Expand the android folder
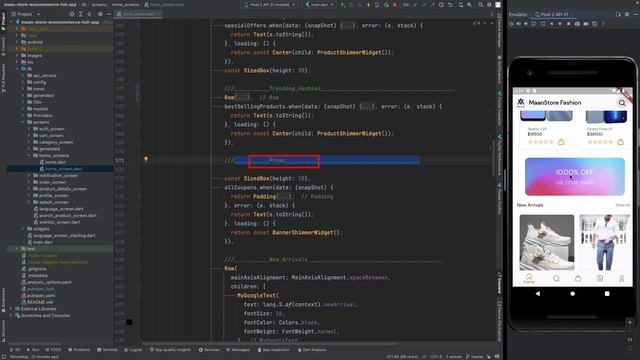 coord(17,42)
